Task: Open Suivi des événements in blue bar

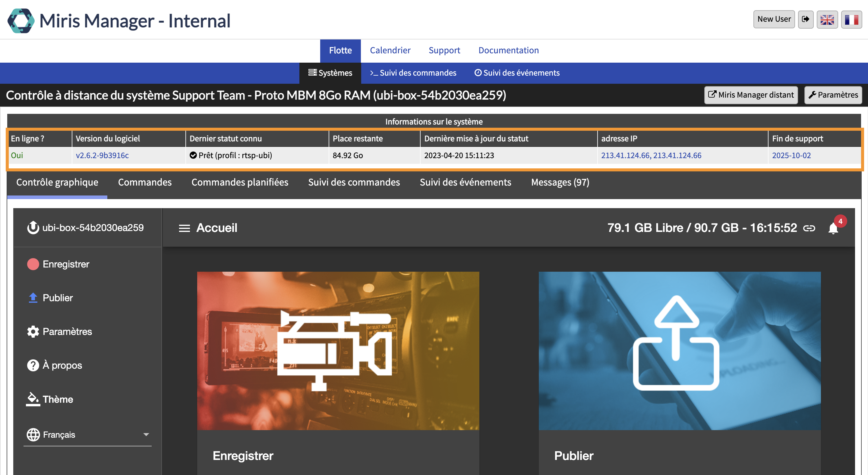Action: 517,73
